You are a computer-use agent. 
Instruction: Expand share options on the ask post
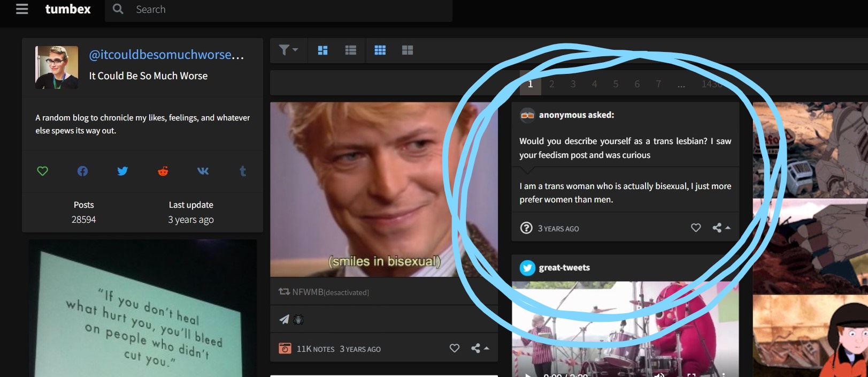[x=721, y=228]
